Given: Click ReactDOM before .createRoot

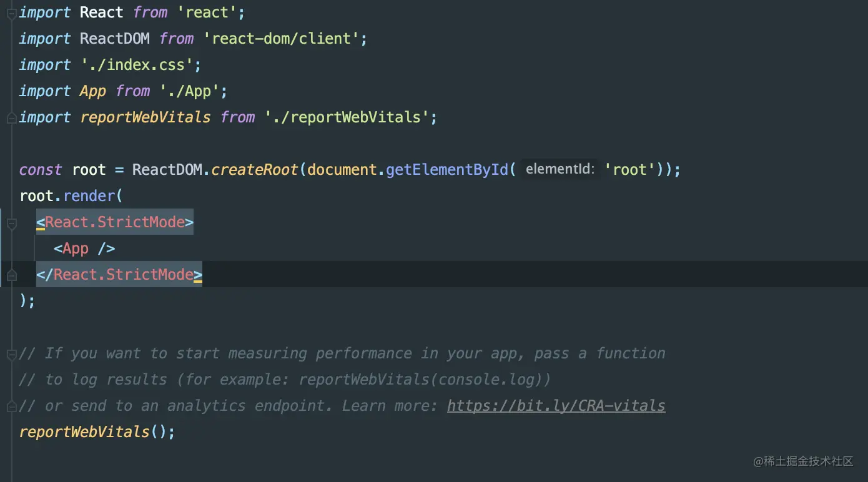Looking at the screenshot, I should pyautogui.click(x=167, y=170).
